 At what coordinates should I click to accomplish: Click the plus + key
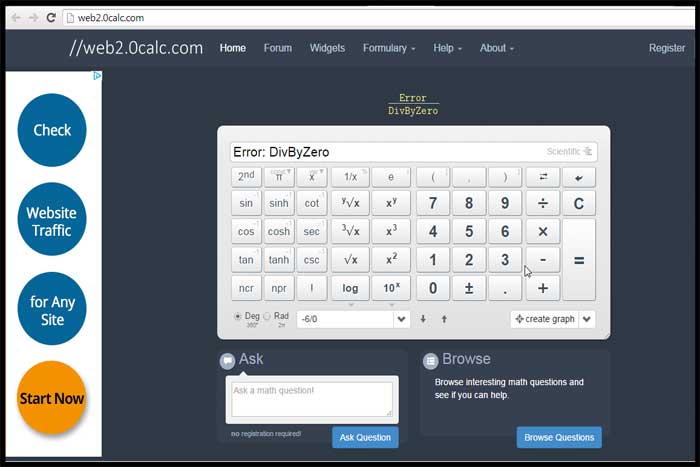click(x=543, y=288)
